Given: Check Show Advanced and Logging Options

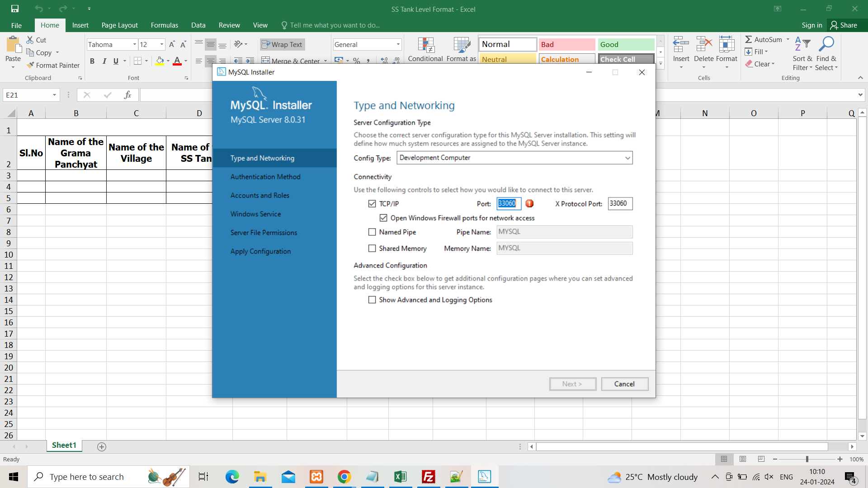Looking at the screenshot, I should (372, 300).
